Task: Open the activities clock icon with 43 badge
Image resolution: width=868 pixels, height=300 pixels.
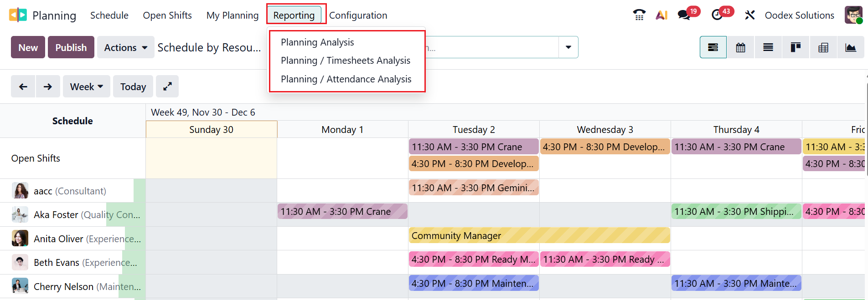Action: [717, 15]
